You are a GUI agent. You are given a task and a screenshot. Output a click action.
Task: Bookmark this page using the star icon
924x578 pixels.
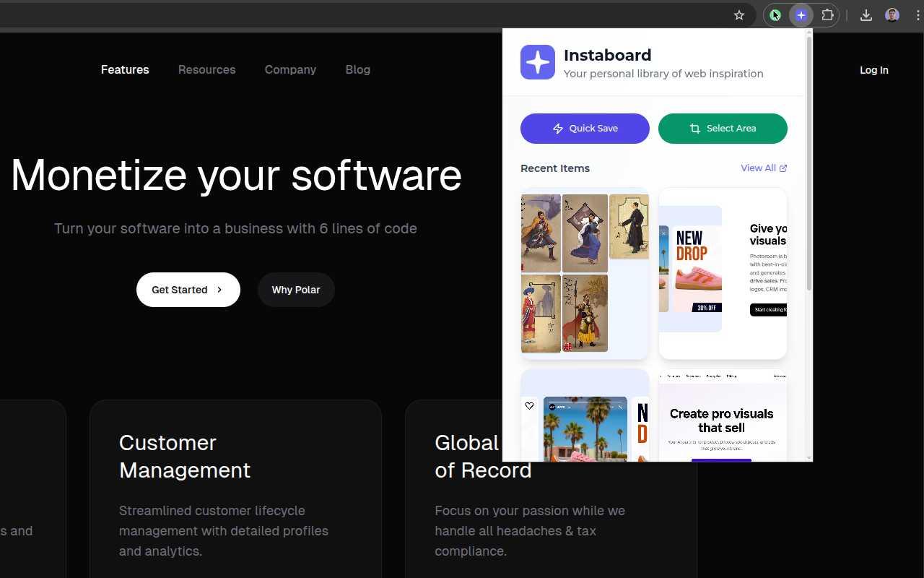click(738, 15)
